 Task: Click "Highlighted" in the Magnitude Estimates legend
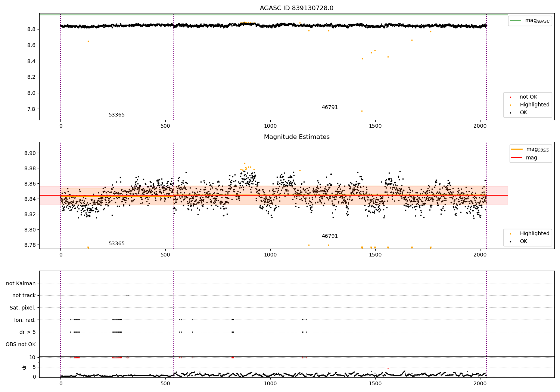click(x=534, y=234)
